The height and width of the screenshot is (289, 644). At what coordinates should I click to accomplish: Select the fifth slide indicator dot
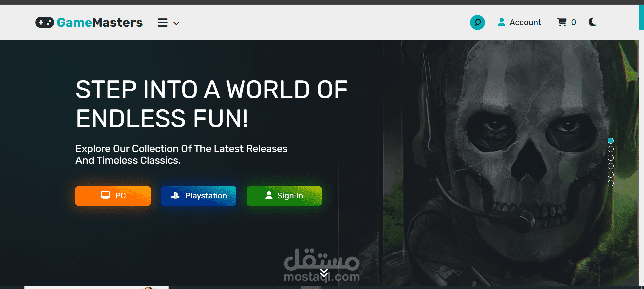click(611, 175)
